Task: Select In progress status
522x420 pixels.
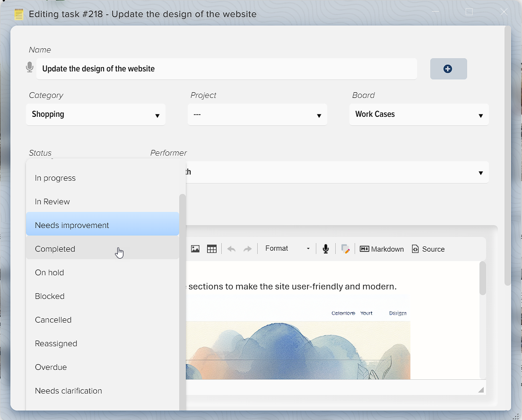Action: (103, 178)
